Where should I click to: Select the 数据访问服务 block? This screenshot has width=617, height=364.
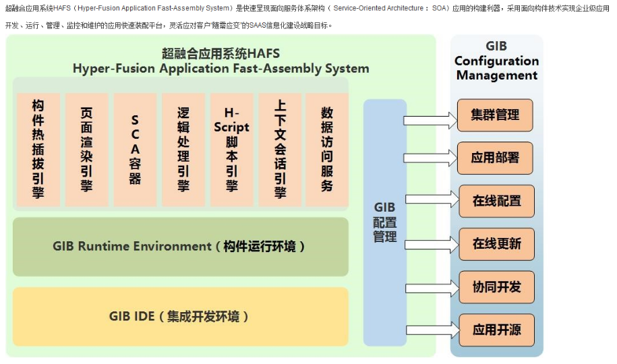(327, 150)
